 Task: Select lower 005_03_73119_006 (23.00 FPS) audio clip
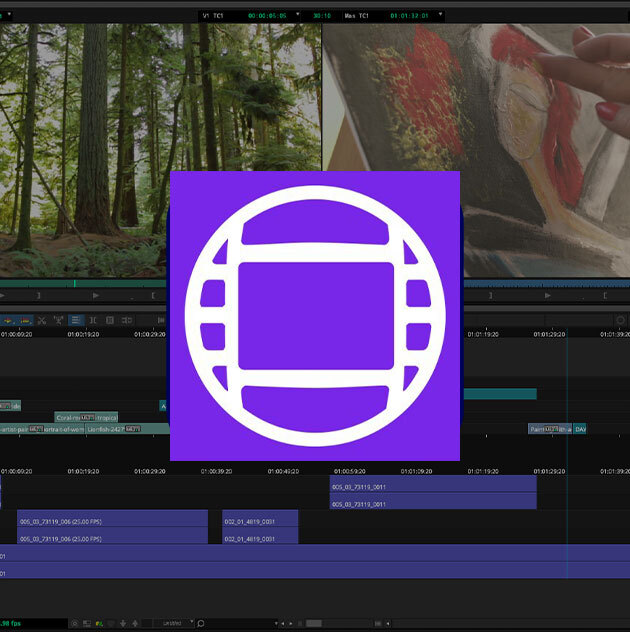click(x=112, y=536)
